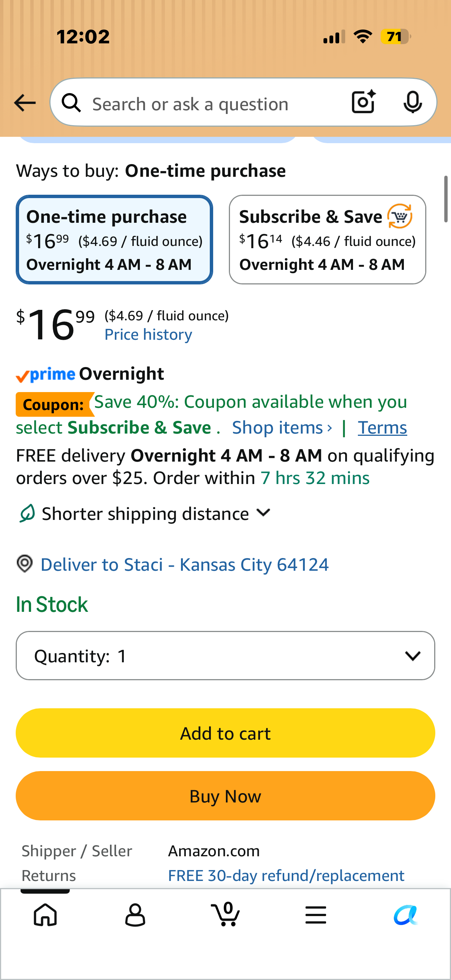The height and width of the screenshot is (980, 451).
Task: View the Price history link
Action: click(x=148, y=335)
